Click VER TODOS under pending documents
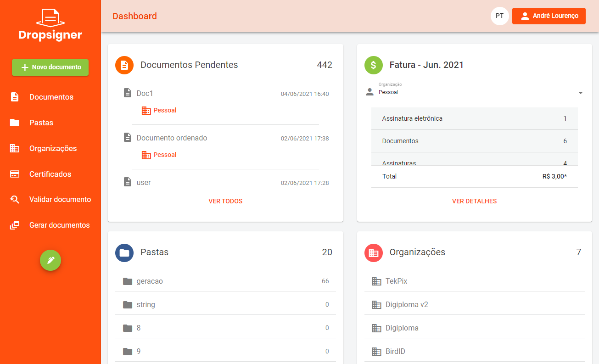The height and width of the screenshot is (364, 599). (x=225, y=201)
